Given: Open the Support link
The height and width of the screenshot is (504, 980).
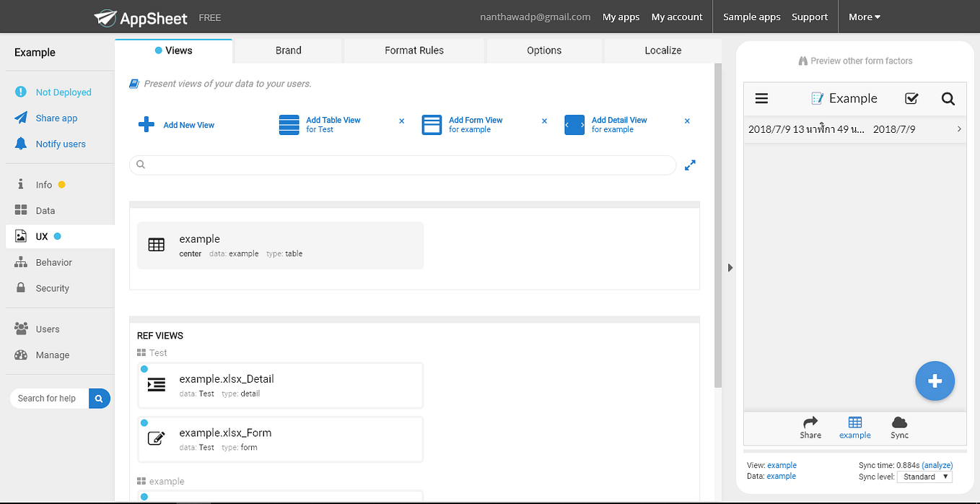Looking at the screenshot, I should (x=810, y=17).
